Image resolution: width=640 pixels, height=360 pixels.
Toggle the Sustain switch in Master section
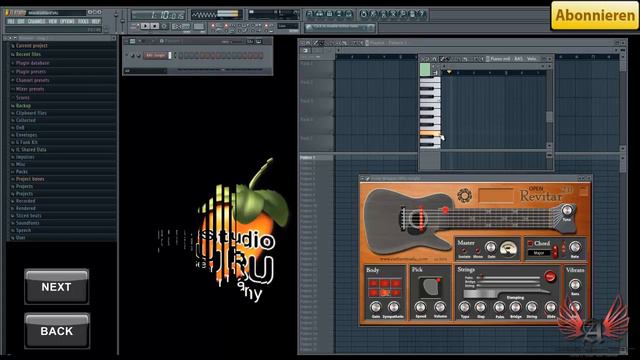point(464,250)
